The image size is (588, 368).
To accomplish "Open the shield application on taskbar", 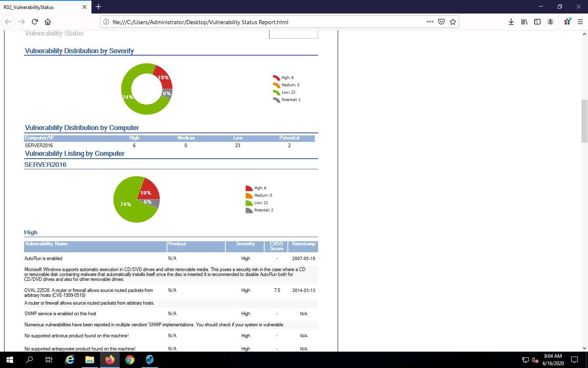I will (150, 360).
